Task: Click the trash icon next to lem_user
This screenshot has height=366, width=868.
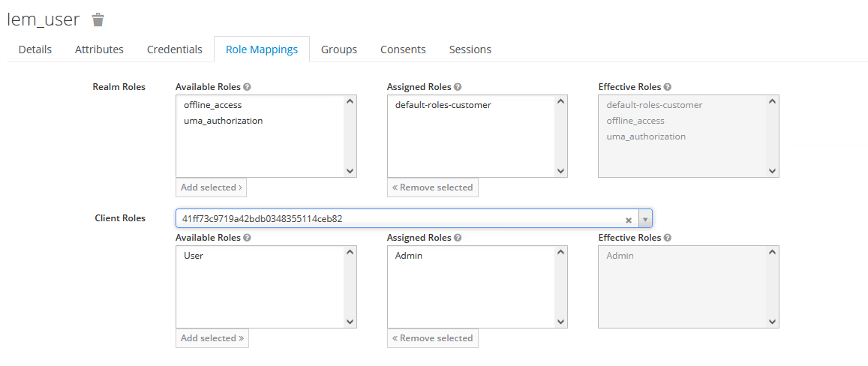Action: [x=98, y=19]
